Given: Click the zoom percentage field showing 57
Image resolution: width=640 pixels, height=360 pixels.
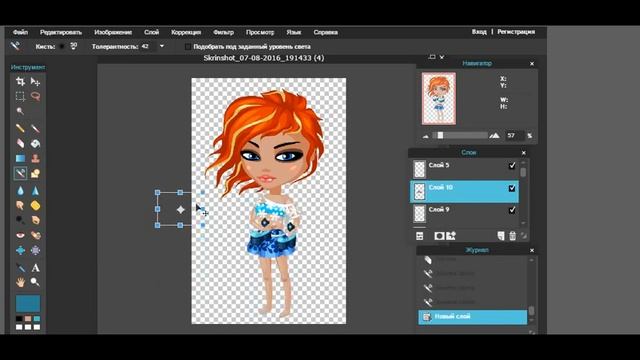Looking at the screenshot, I should point(515,136).
